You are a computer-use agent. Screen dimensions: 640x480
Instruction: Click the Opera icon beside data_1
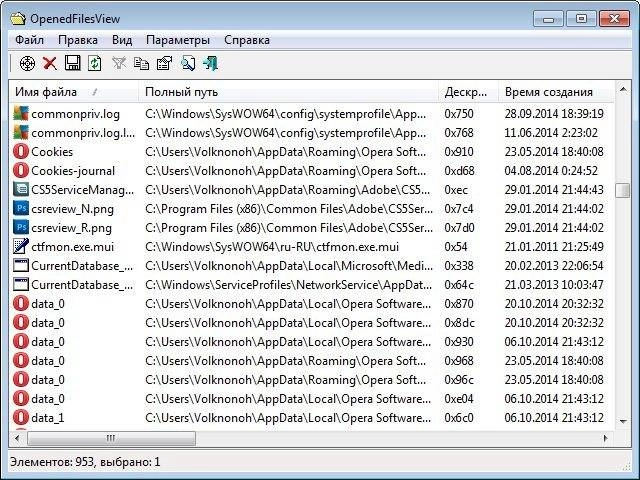(21, 418)
